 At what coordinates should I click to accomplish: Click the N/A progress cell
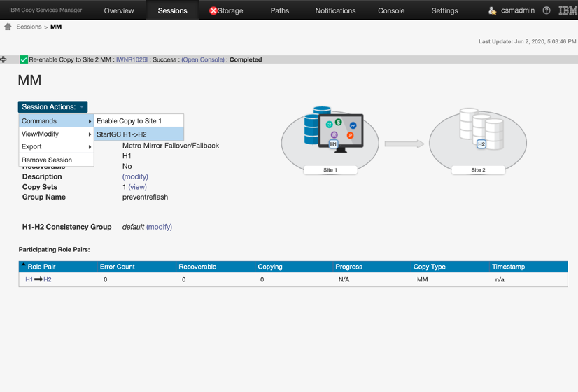click(x=344, y=279)
